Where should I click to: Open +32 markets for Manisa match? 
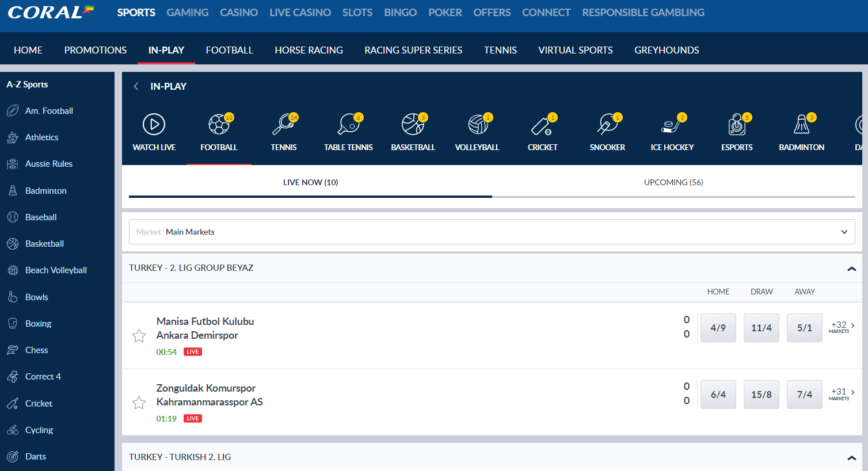point(842,327)
